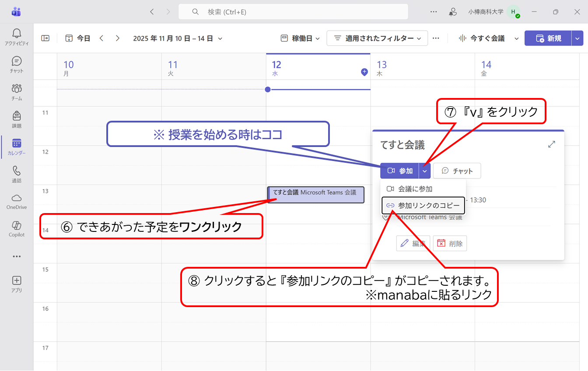Screen dimensions: 588x371
Task: Launch Copilot from the sidebar
Action: point(17,229)
